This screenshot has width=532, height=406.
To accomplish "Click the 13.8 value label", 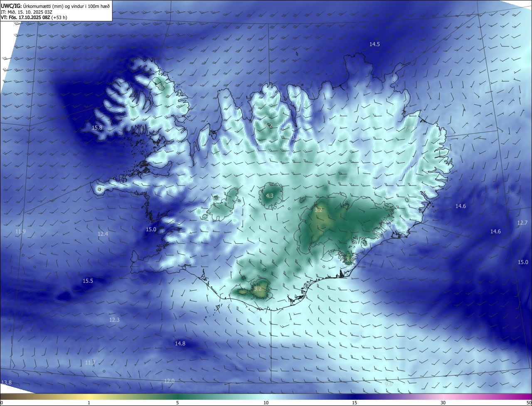I will pyautogui.click(x=6, y=382).
